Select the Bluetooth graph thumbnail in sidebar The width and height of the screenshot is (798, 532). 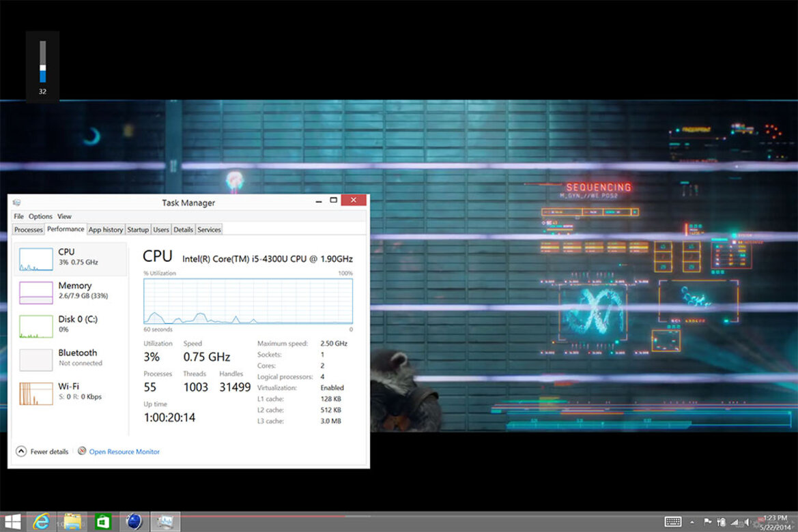36,360
